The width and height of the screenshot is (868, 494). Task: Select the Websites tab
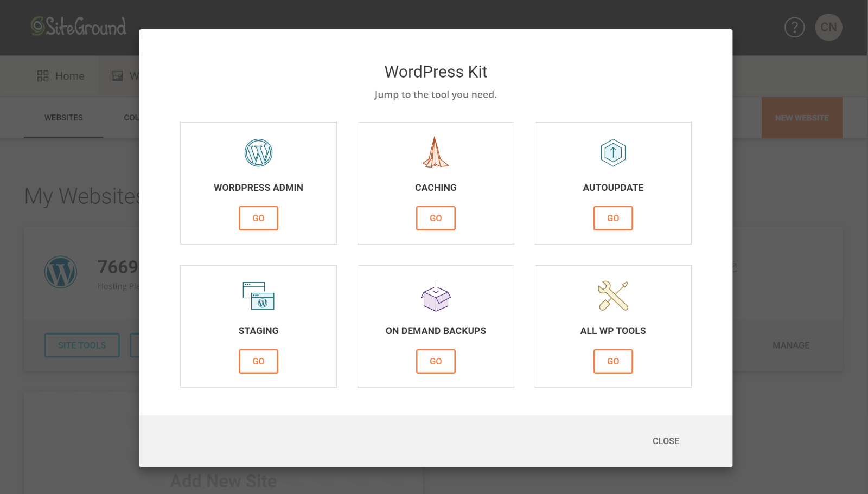pyautogui.click(x=63, y=118)
